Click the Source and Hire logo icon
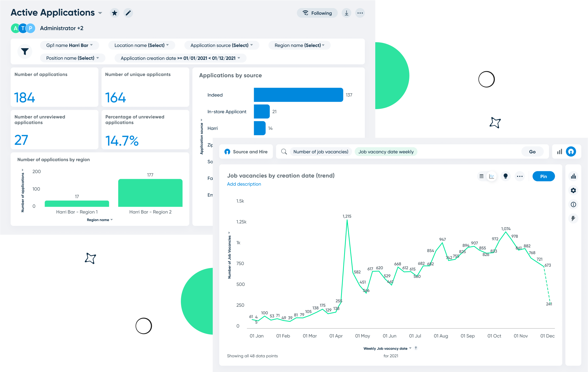 pyautogui.click(x=227, y=152)
